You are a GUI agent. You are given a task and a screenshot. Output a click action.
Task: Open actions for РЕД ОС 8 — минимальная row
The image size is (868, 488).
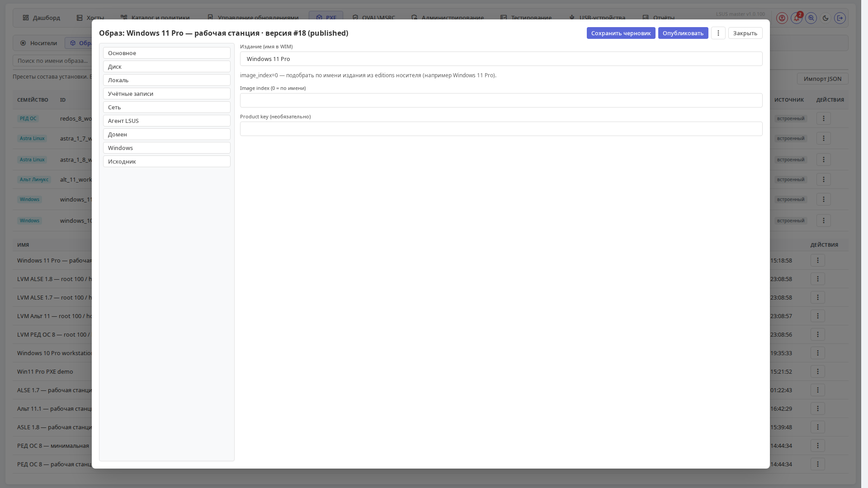818,446
